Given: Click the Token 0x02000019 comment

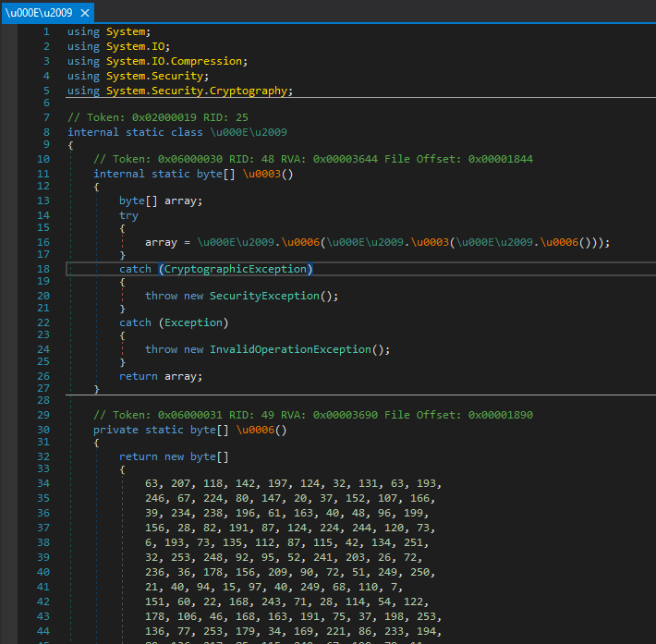Looking at the screenshot, I should pos(158,117).
